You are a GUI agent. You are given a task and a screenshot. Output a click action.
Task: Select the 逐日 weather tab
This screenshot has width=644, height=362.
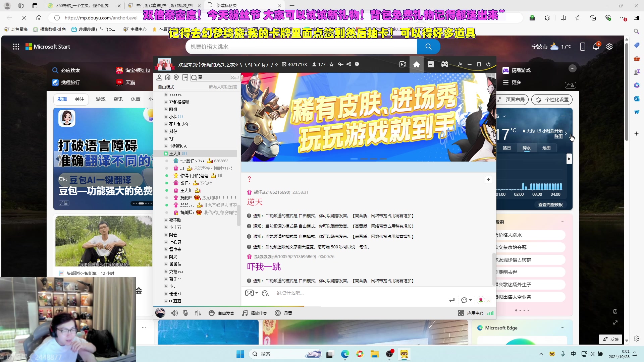pyautogui.click(x=507, y=148)
